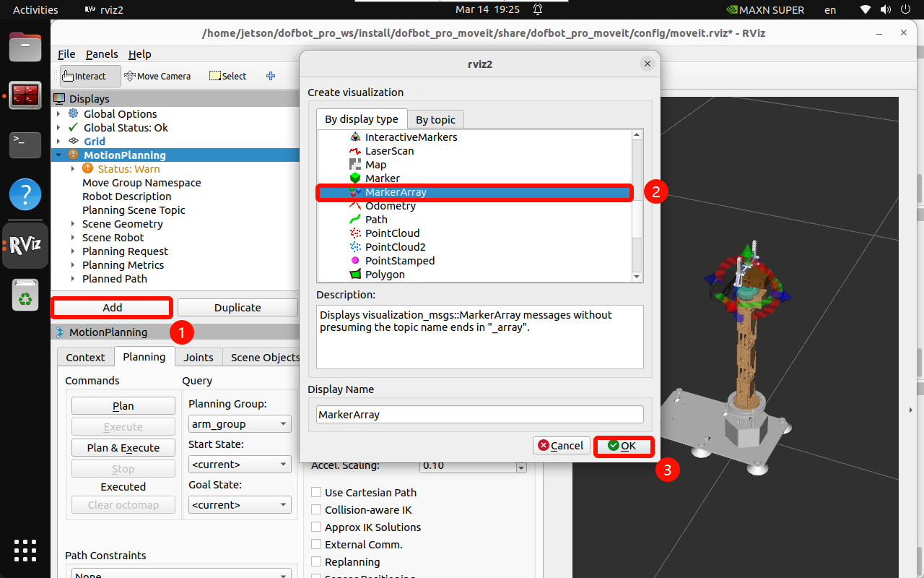Click the InteractiveMarkers icon in the list
The image size is (924, 578).
pos(354,137)
